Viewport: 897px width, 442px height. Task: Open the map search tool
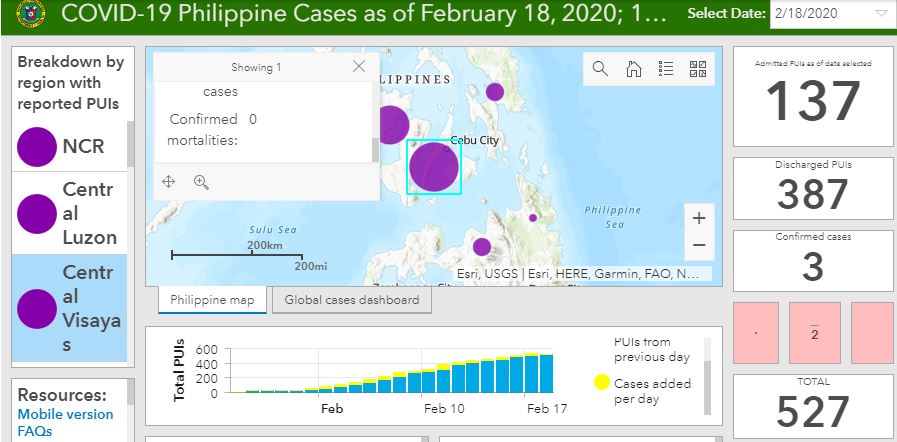point(600,69)
